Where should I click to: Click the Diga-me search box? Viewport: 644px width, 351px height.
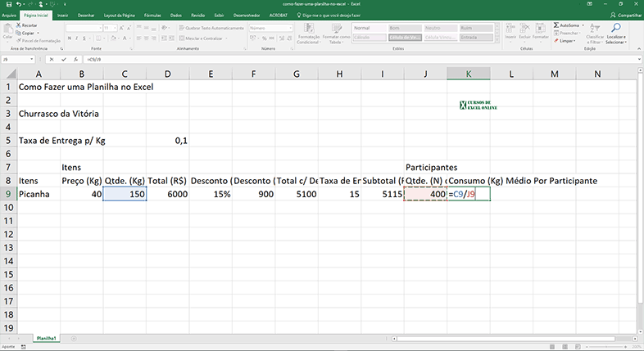point(329,16)
